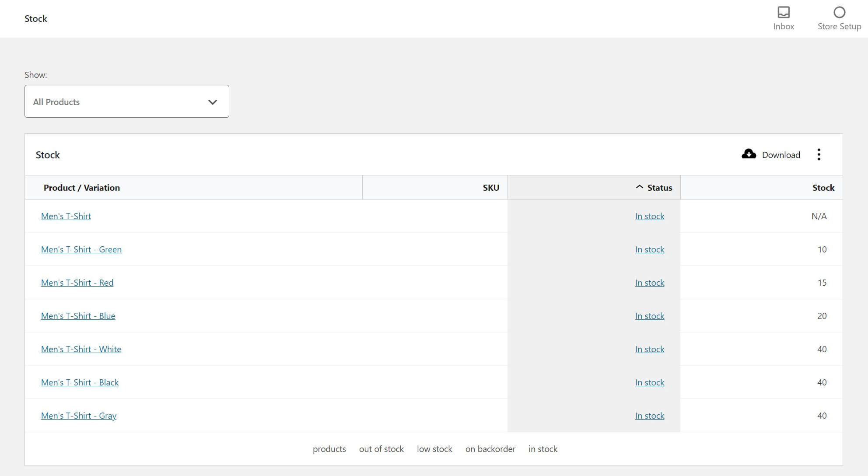This screenshot has height=476, width=868.
Task: Sort the table by the Stock column
Action: 823,187
